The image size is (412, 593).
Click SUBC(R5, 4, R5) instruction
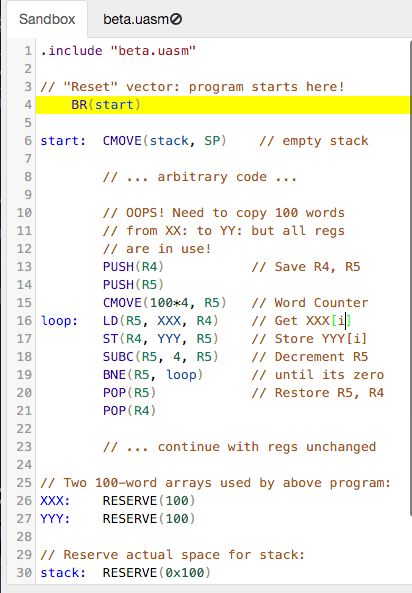tap(160, 357)
